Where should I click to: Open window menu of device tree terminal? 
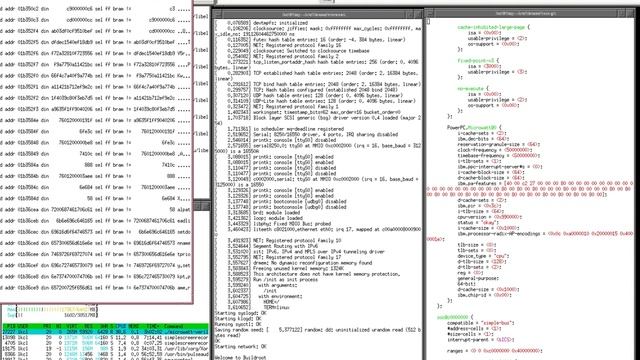pyautogui.click(x=429, y=13)
